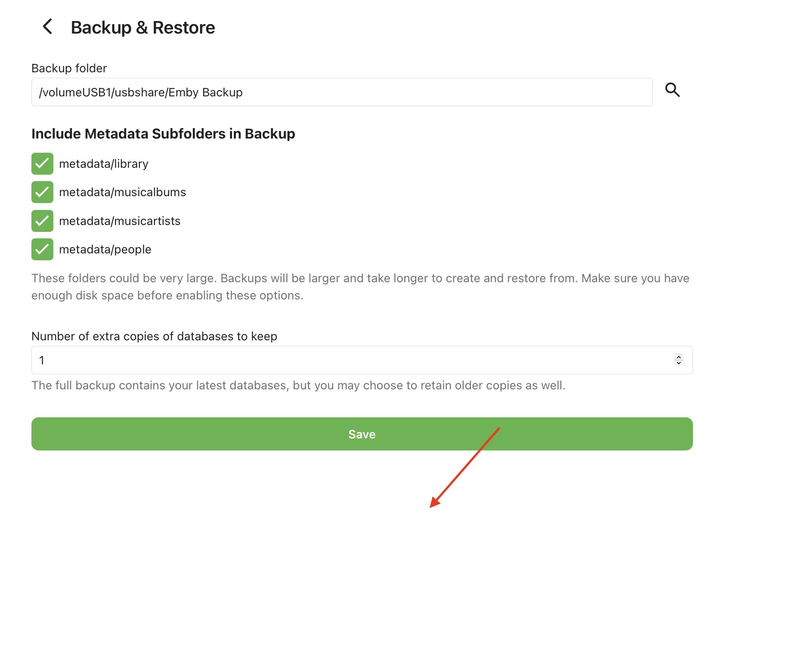Go back using the left arrow
Screen dimensions: 792x672
click(48, 27)
